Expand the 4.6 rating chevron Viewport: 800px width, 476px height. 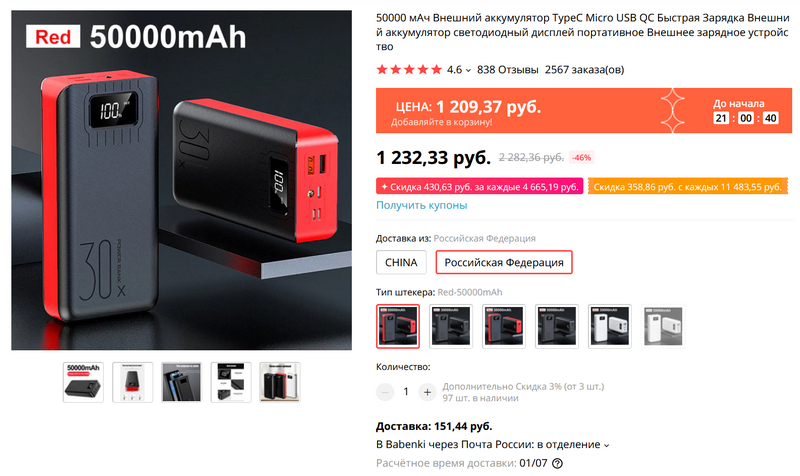click(468, 70)
